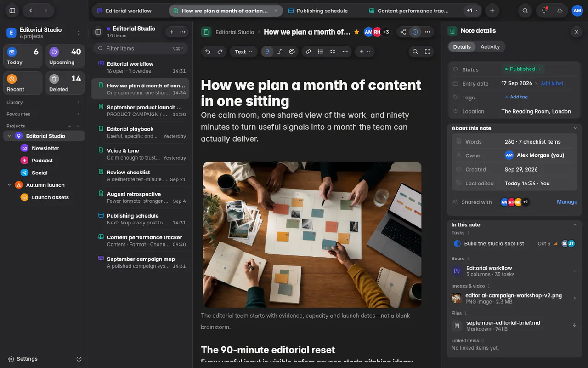Undo the last edit in the note toolbar
Image resolution: width=588 pixels, height=368 pixels.
[x=208, y=52]
